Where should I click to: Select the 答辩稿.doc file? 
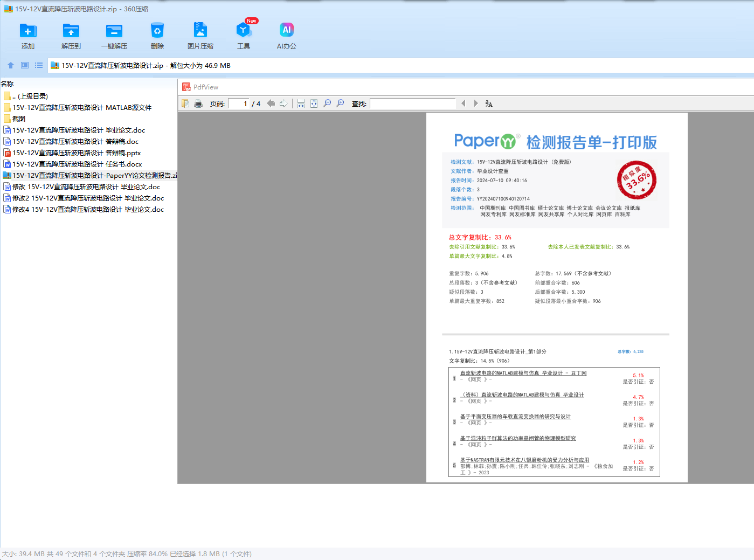pos(71,142)
